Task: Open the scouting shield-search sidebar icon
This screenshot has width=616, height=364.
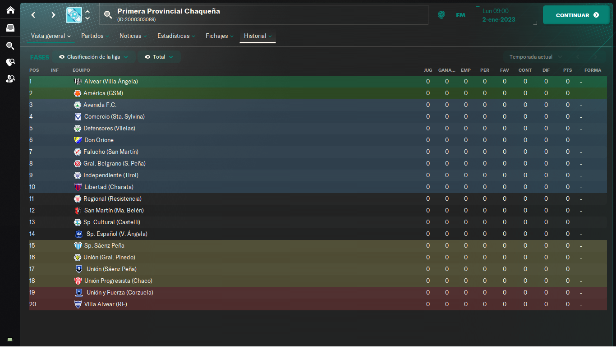Action: click(x=10, y=62)
